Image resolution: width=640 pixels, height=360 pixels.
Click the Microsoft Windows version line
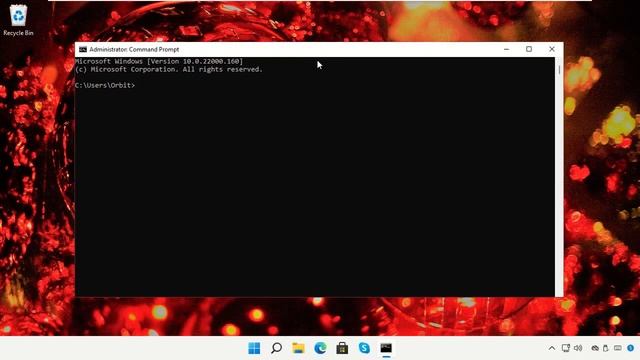pos(159,61)
